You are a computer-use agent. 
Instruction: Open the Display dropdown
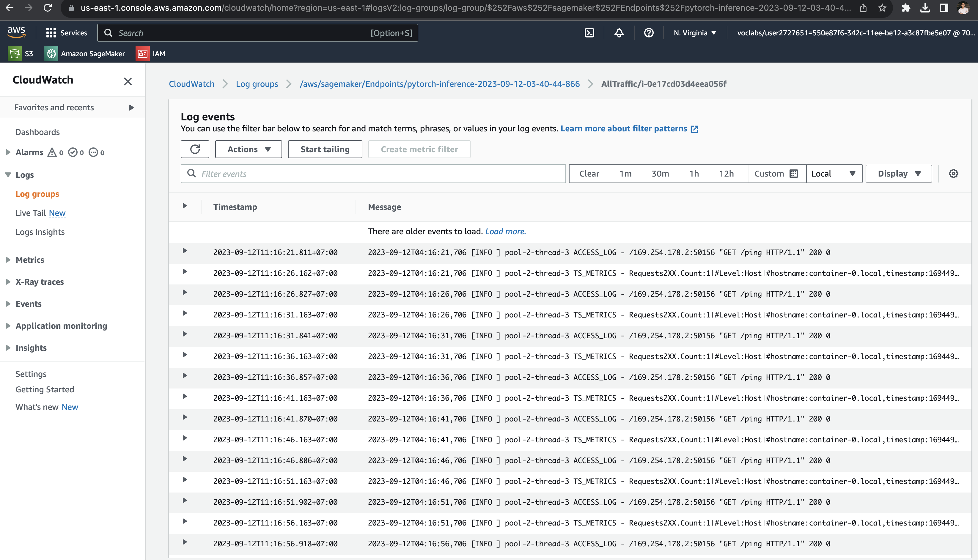[x=899, y=174]
